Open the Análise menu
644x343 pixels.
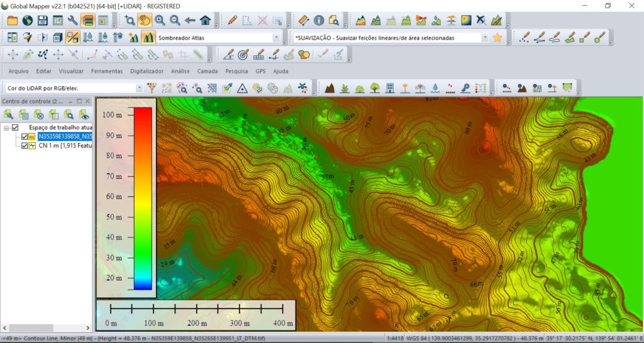pos(180,71)
